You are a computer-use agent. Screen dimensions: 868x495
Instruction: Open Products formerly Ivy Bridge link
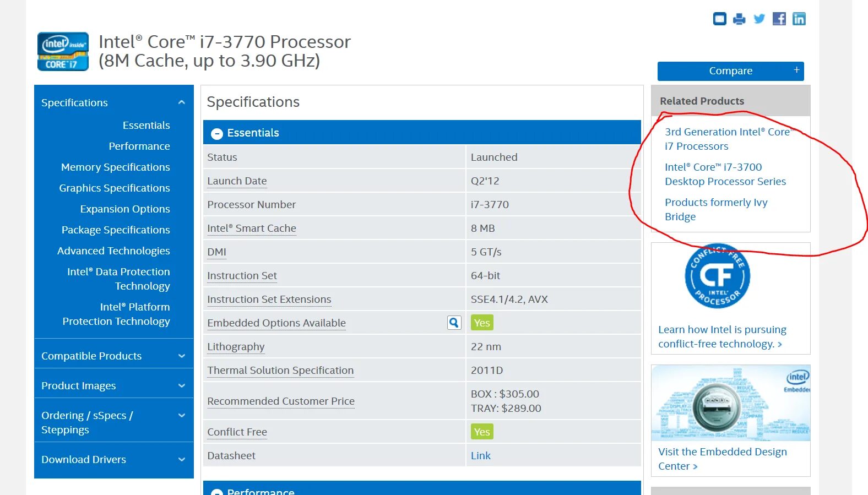click(x=716, y=210)
